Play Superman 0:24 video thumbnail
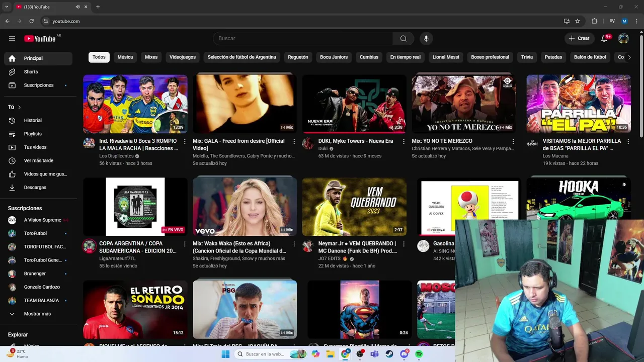Viewport: 644px width, 362px height. point(359,309)
